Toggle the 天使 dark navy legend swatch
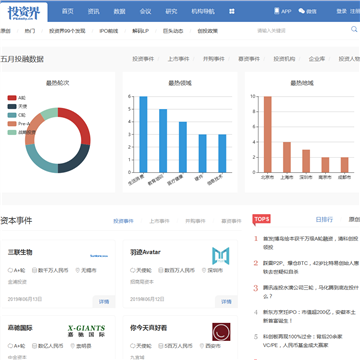 [x=12, y=107]
